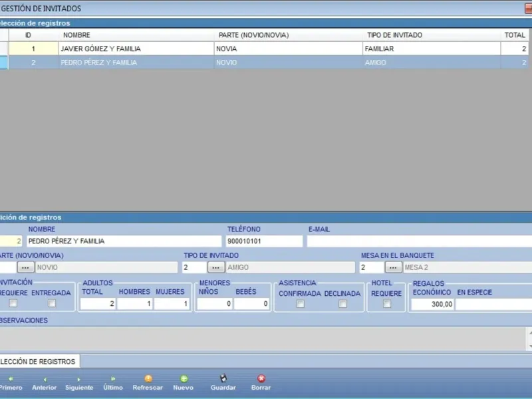Edit the Adultos Total field

[x=98, y=304]
